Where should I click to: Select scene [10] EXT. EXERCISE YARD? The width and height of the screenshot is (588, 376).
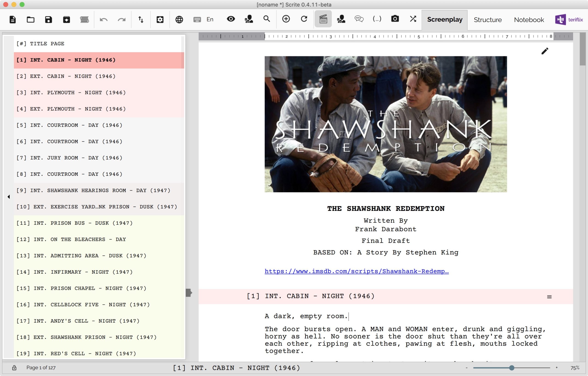point(99,207)
